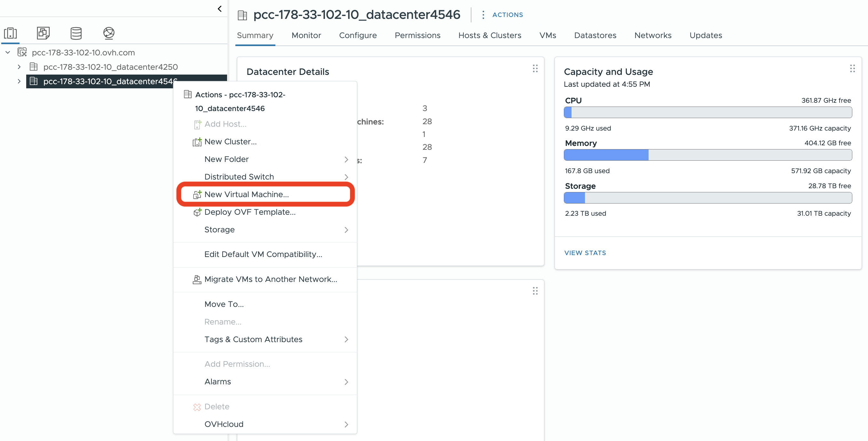
Task: Click the Add Host icon in the context menu
Action: point(197,124)
